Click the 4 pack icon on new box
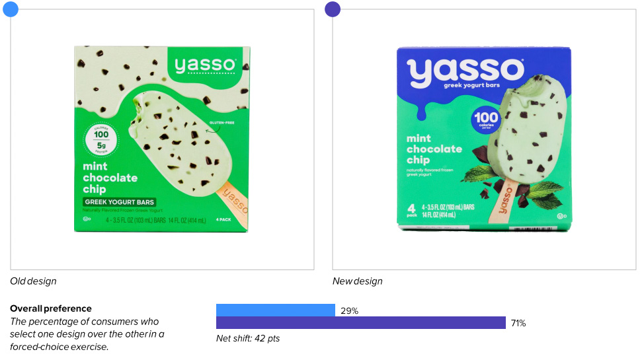This screenshot has width=644, height=358. click(412, 210)
